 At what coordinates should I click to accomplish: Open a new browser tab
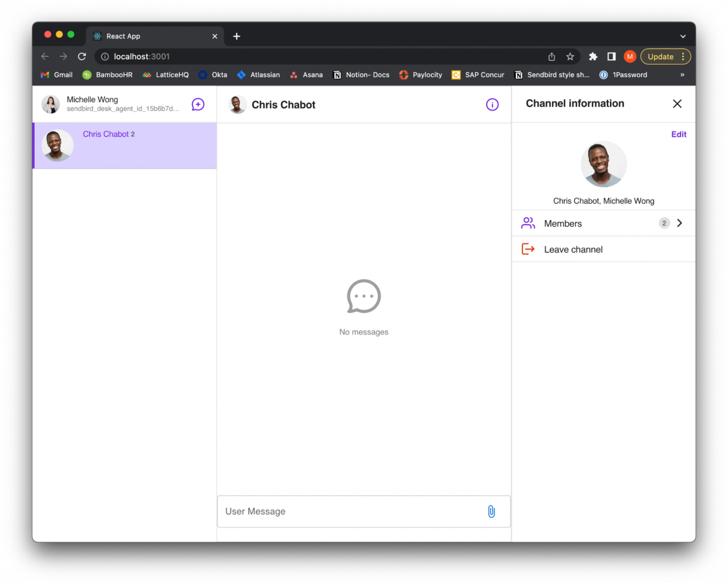[237, 37]
